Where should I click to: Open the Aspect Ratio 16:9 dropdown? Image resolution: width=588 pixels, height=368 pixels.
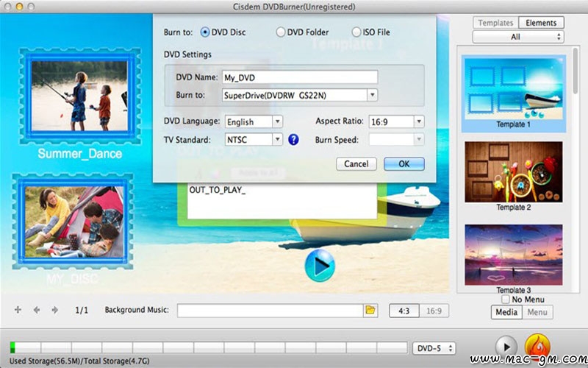396,121
